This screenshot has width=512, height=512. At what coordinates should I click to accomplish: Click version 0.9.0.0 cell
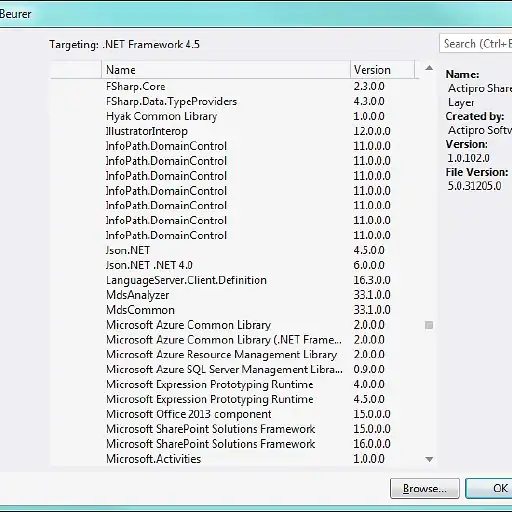[x=369, y=369]
